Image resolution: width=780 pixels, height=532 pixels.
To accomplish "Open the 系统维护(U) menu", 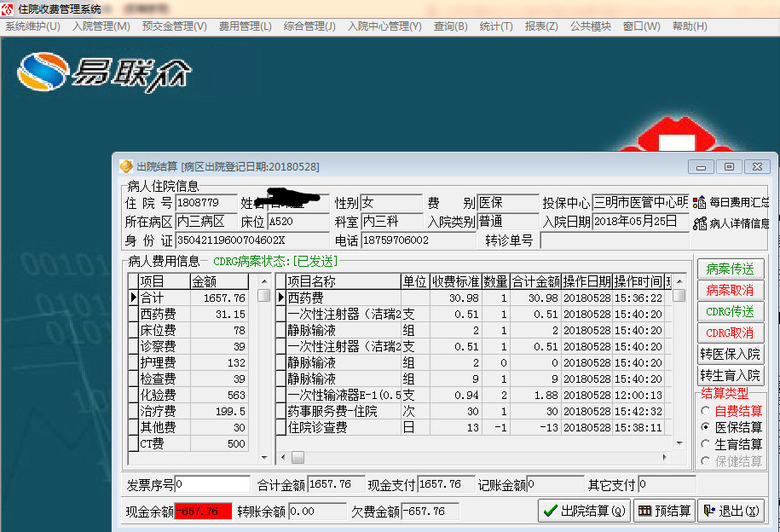I will (33, 26).
